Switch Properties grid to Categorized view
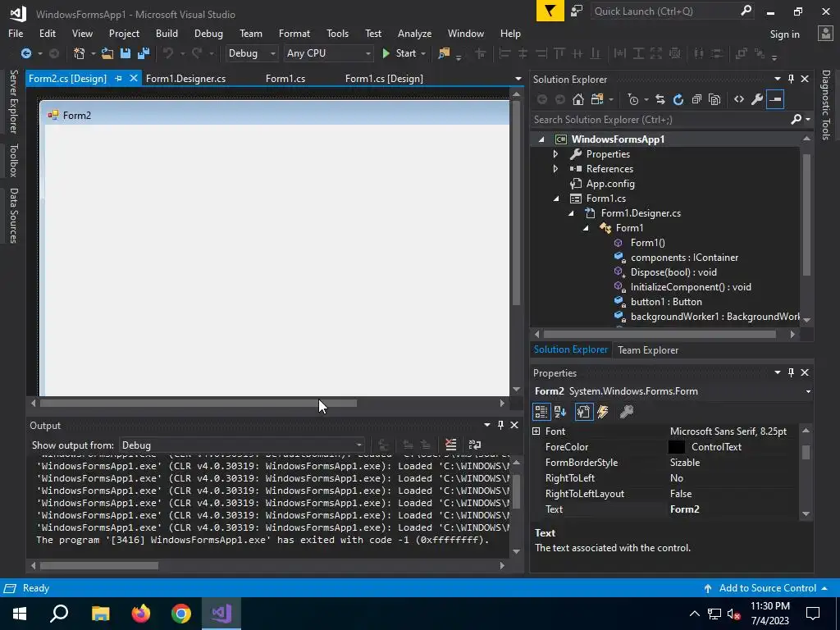The height and width of the screenshot is (630, 840). click(x=541, y=412)
